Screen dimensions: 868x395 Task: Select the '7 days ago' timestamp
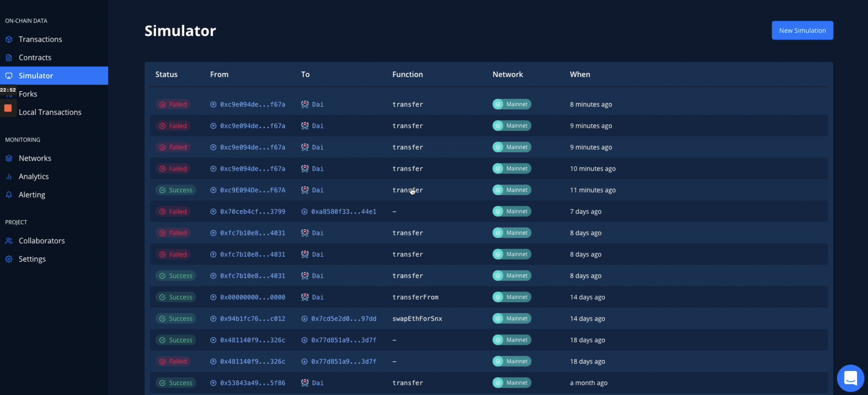pyautogui.click(x=586, y=211)
